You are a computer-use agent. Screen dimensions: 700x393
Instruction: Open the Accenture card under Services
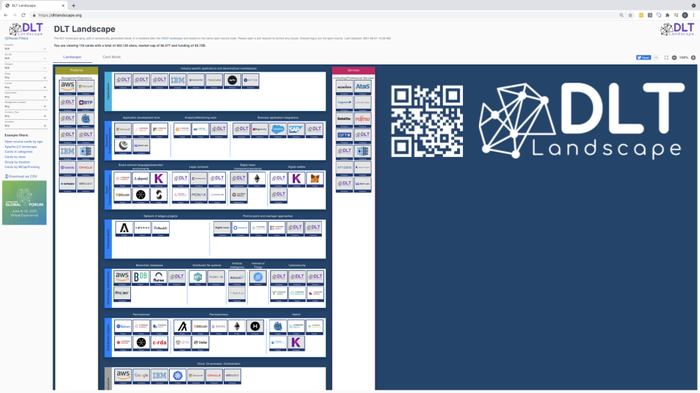tap(344, 88)
